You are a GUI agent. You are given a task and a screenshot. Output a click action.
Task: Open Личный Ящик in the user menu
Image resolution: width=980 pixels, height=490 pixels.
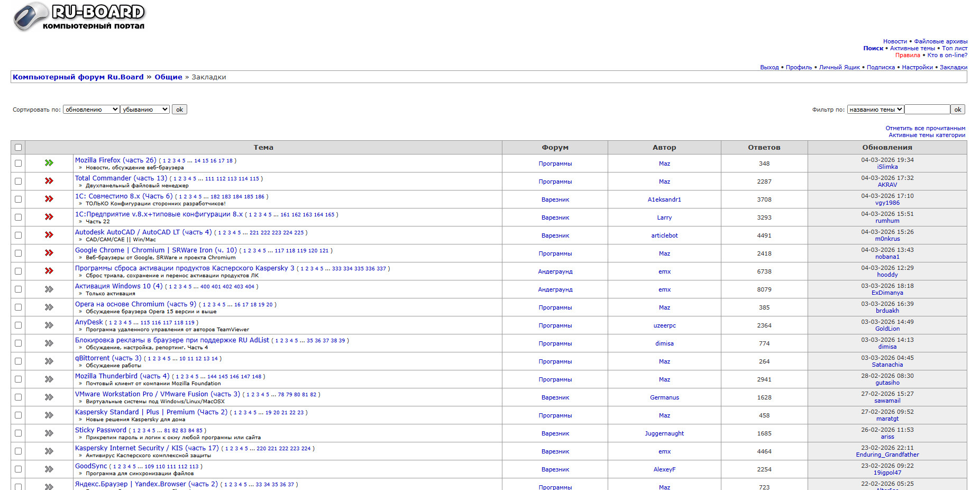[839, 67]
